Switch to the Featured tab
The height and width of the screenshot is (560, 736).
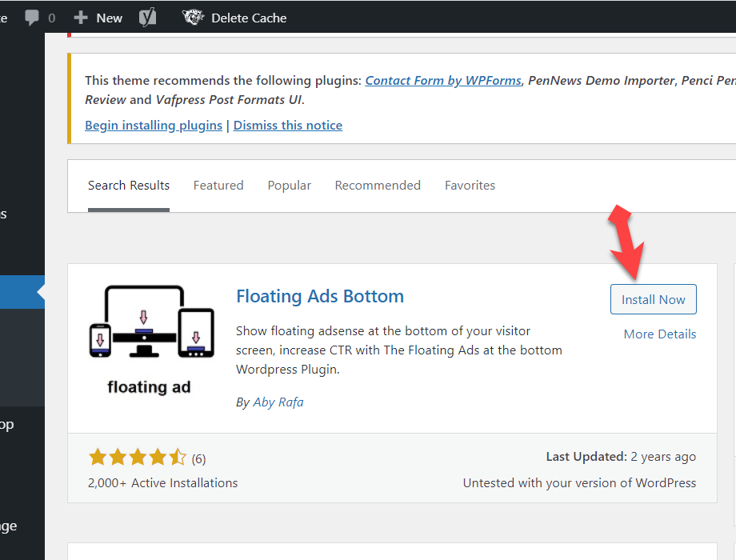(x=218, y=186)
